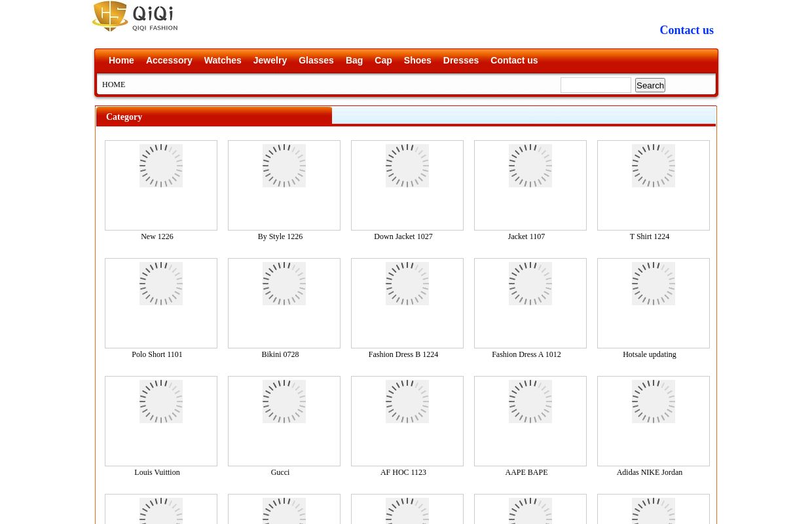812x524 pixels.
Task: Open the Watches menu item
Action: pos(223,60)
